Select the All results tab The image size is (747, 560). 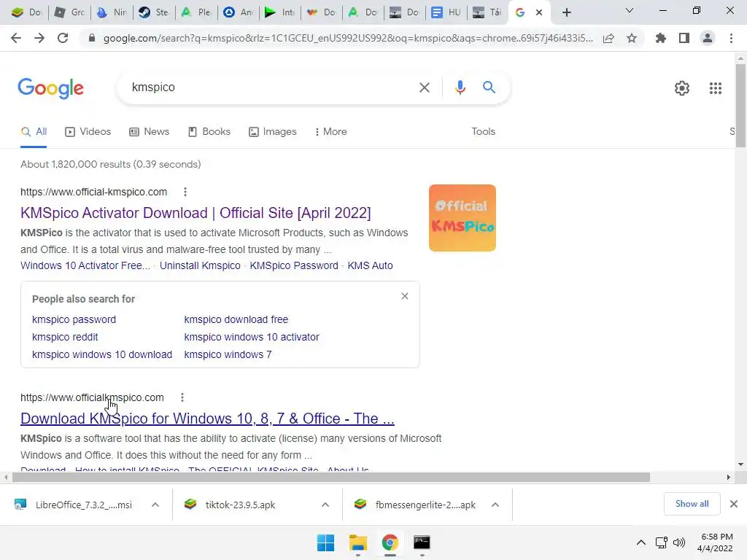[34, 132]
